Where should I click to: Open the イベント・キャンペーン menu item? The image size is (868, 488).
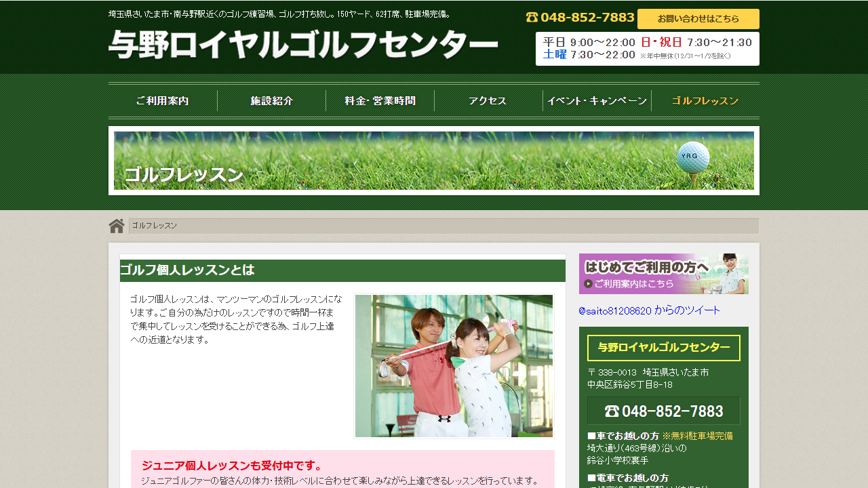click(x=597, y=101)
